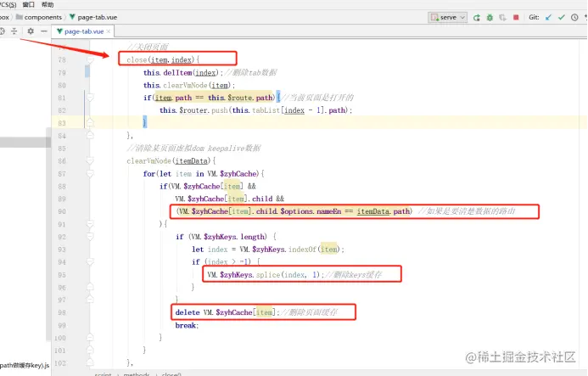Collapse the for loop fold marker at line 87
Image resolution: width=588 pixels, height=376 pixels.
[90, 174]
